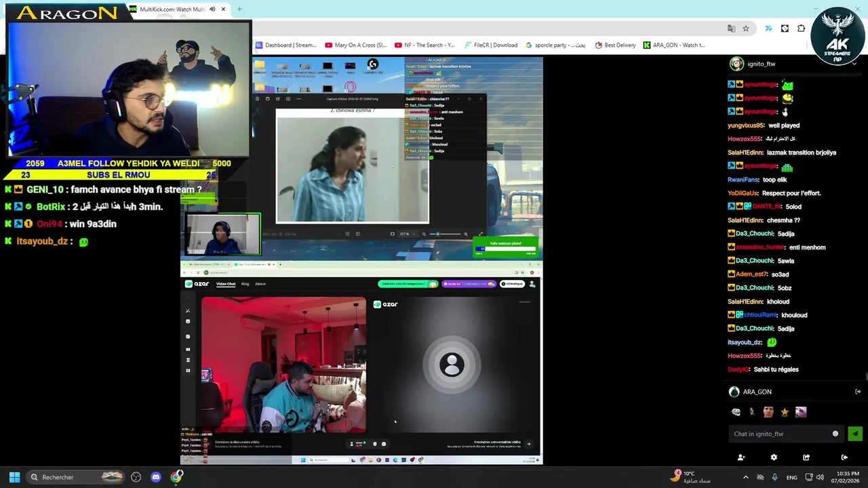Click username chtiouiRami in chat

pos(760,315)
